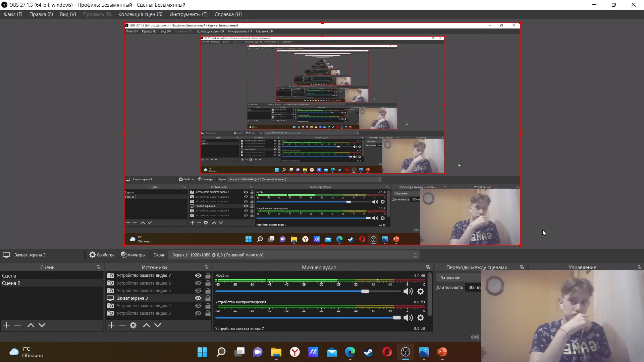Click the Mic/Aux volume slider handle
644x362 pixels.
(x=365, y=291)
